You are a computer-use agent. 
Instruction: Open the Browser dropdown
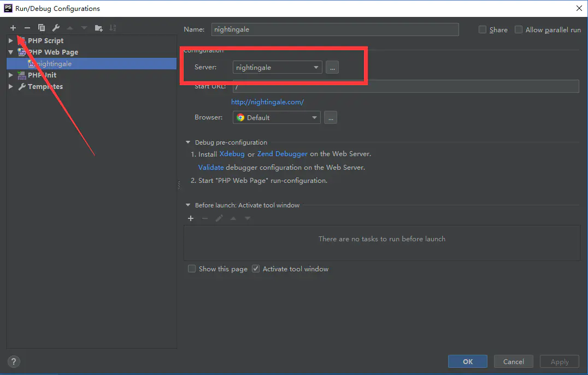coord(277,117)
